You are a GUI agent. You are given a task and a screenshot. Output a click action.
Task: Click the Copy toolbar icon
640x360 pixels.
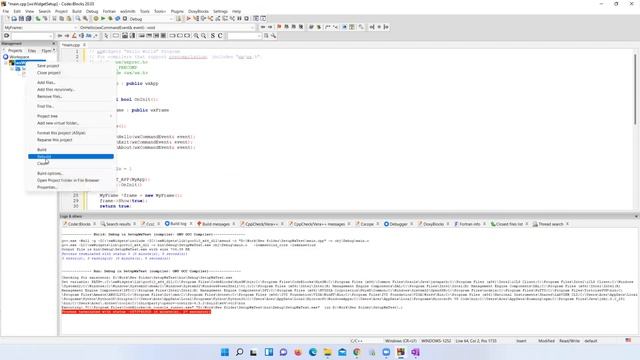pos(62,19)
